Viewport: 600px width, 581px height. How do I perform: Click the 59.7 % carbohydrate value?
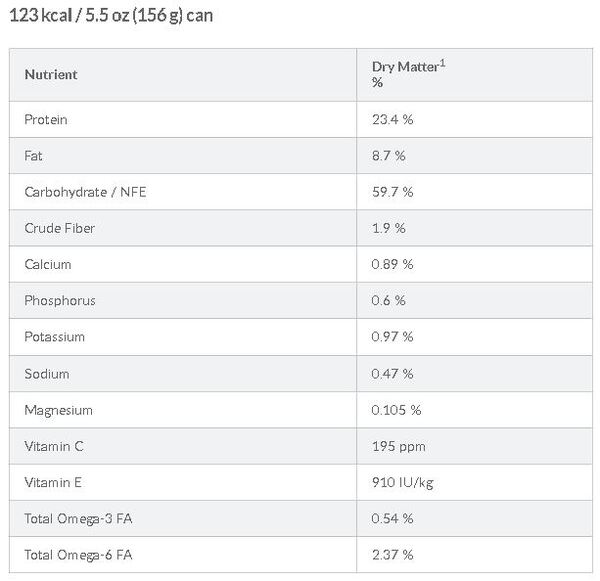pyautogui.click(x=392, y=192)
